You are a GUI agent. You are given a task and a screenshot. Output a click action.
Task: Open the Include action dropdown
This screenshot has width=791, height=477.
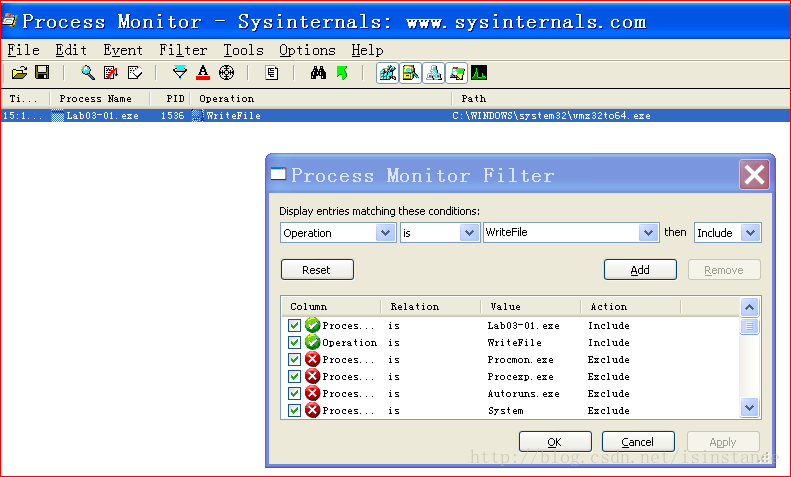751,233
